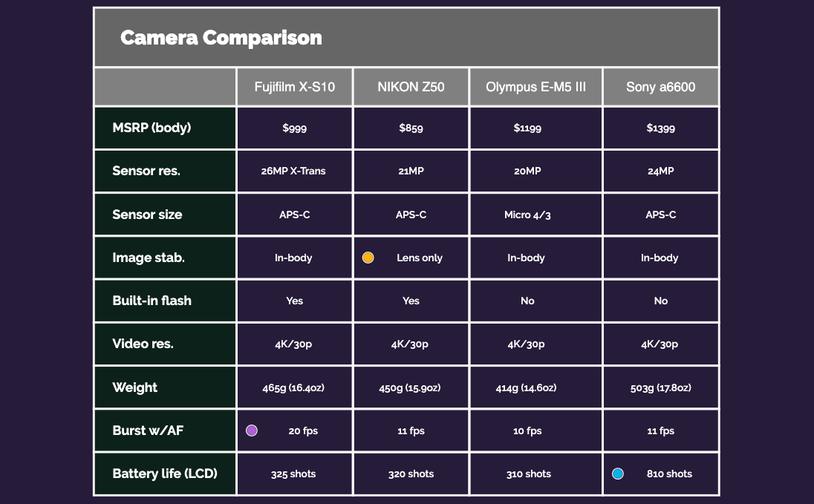The image size is (814, 504).
Task: Select the Built-in flash row label
Action: [152, 301]
